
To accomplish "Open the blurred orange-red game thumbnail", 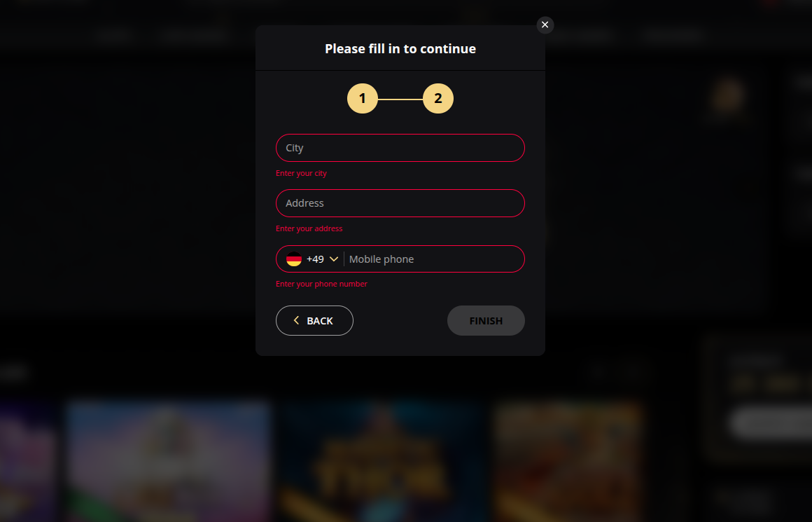I will (x=568, y=462).
